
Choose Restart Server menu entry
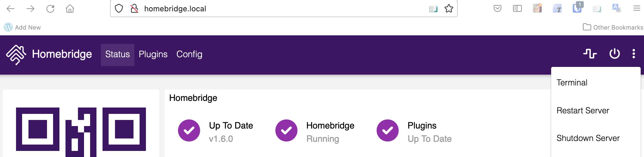(x=583, y=111)
